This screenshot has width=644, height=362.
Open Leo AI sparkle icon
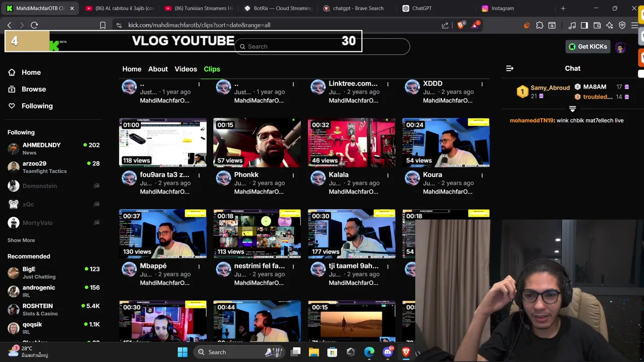point(610,25)
